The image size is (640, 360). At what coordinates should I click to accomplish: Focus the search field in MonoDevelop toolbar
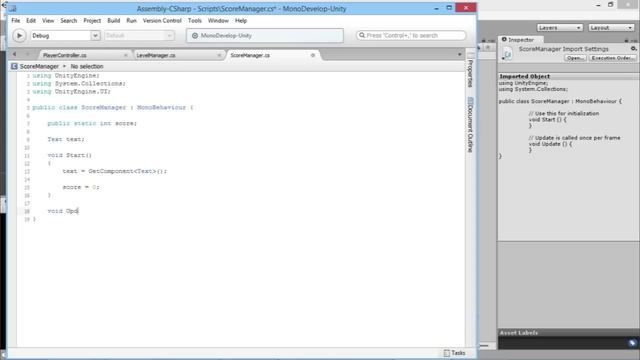411,36
